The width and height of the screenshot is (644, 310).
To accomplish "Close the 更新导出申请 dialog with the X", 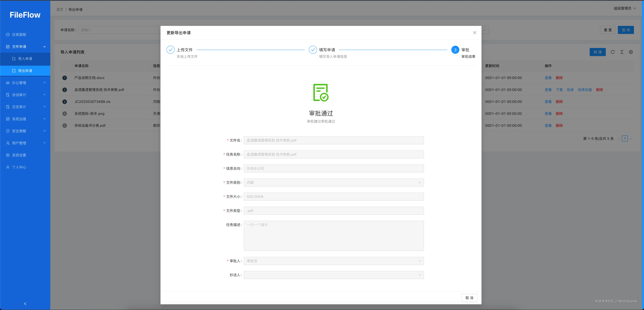I will tap(474, 32).
